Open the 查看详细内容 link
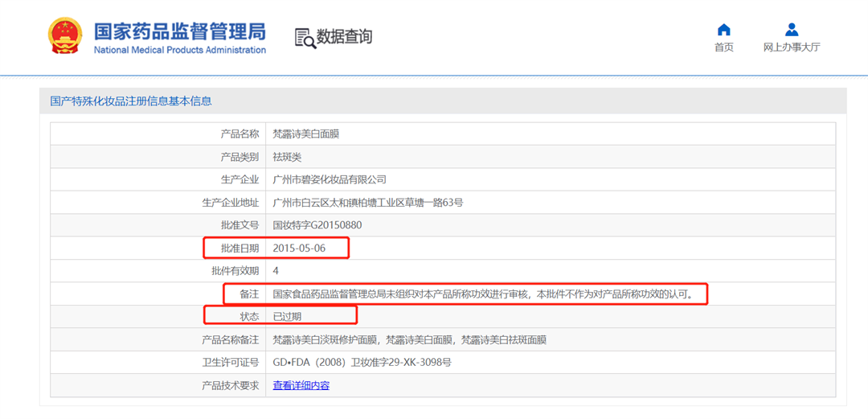868x419 pixels. 301,385
